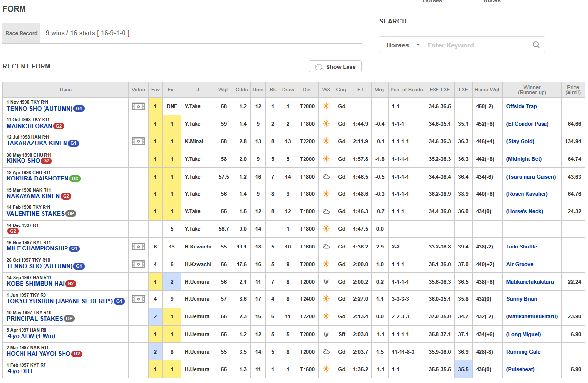Image resolution: width=588 pixels, height=383 pixels.
Task: Click DNF finish cell in Tenno Sho row
Action: coord(172,106)
